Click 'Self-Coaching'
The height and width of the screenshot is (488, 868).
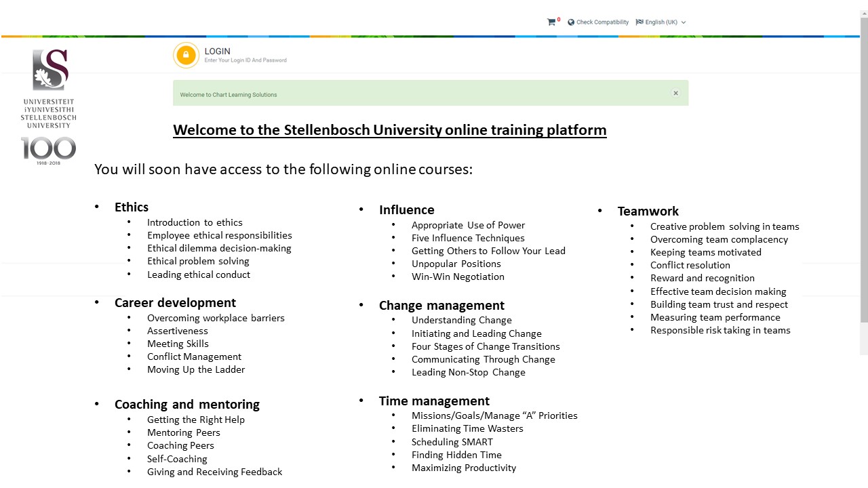[x=177, y=459]
